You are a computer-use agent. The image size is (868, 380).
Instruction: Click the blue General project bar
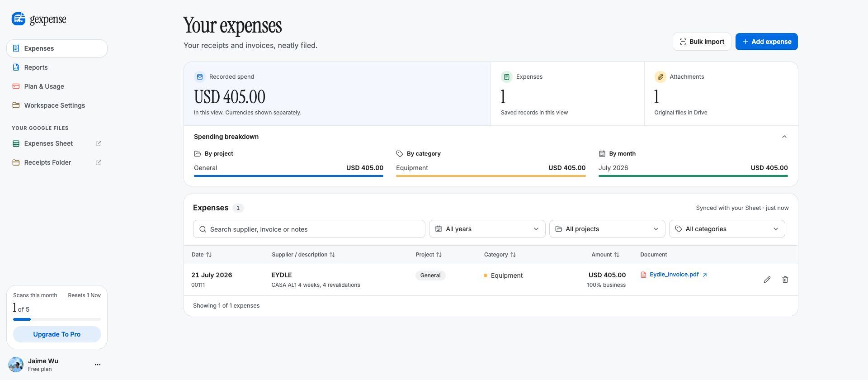click(288, 176)
